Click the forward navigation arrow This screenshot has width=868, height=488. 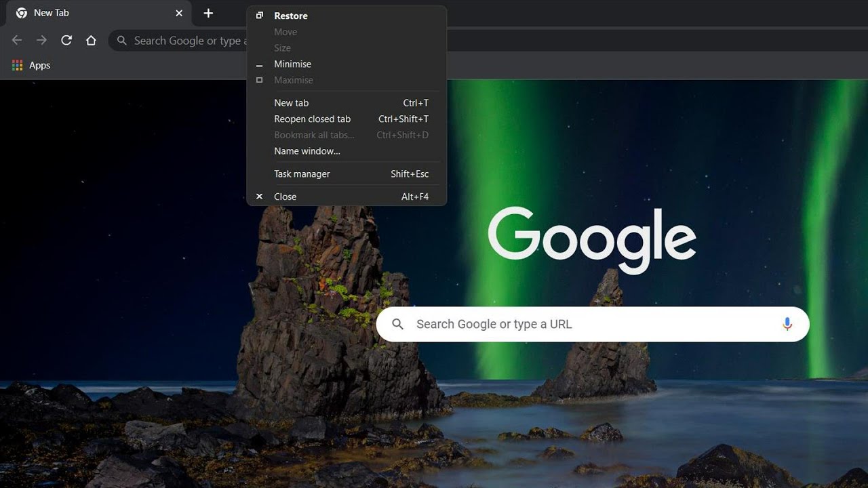42,41
